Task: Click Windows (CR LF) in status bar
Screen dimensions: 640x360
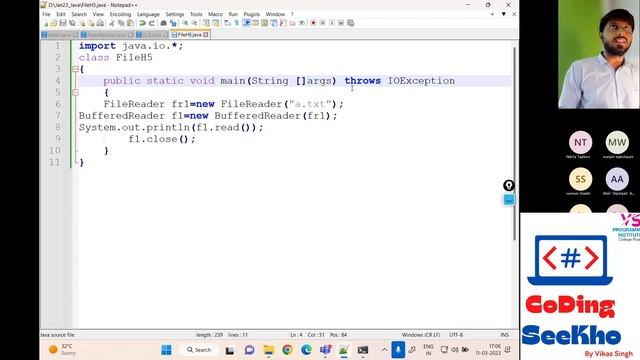Action: [421, 335]
